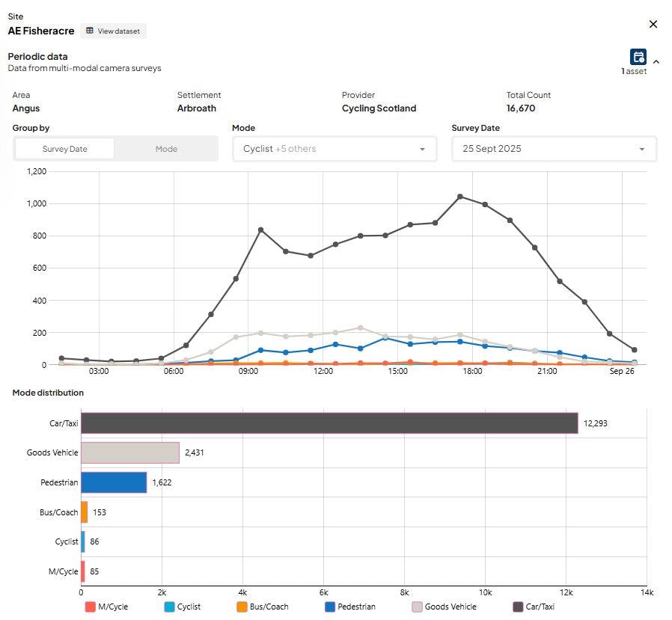Toggle Pedestrian legend swatch

coord(329,607)
